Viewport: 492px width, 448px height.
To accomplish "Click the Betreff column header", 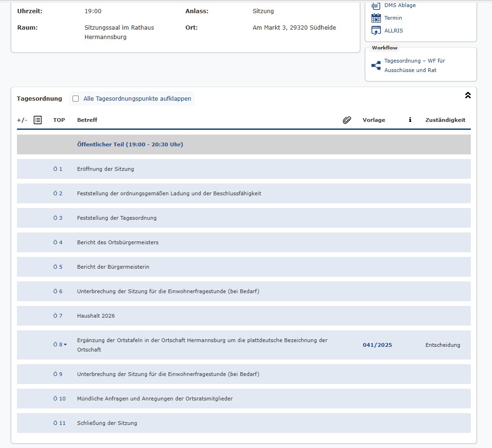I will point(87,120).
